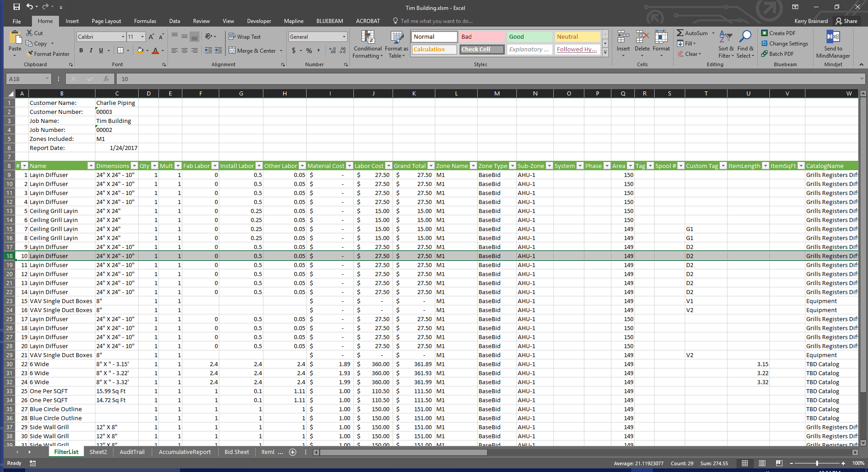The image size is (868, 472).
Task: Switch to the AuditTrail sheet tab
Action: pyautogui.click(x=132, y=452)
